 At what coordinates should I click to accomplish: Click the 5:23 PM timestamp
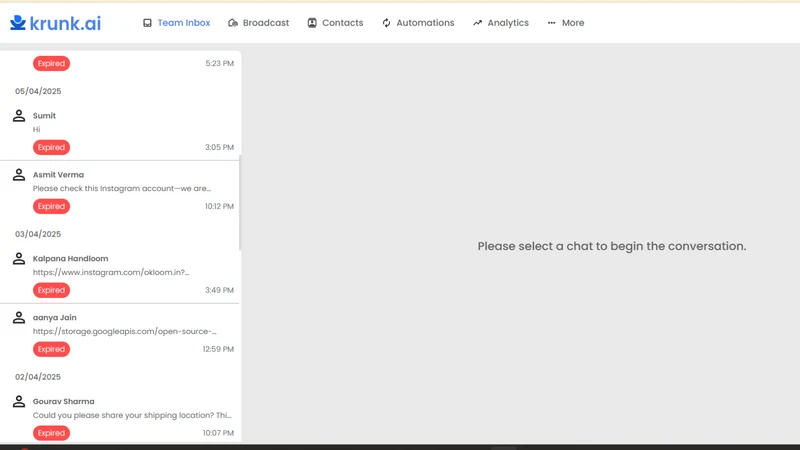pos(219,63)
